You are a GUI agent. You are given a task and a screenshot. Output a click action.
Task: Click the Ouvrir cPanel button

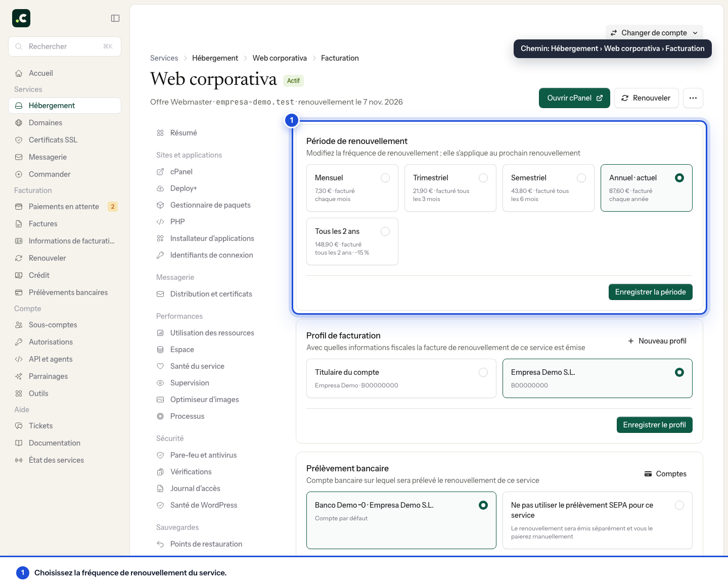point(574,98)
